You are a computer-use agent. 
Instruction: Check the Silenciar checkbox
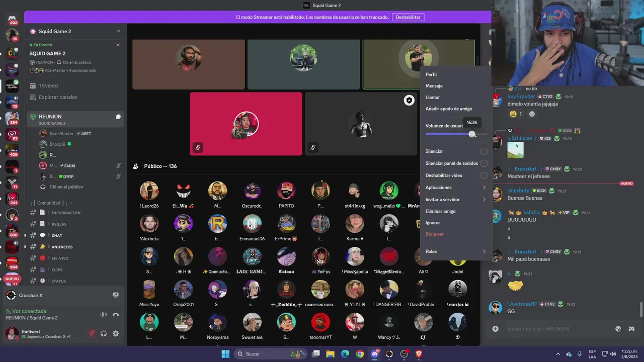(484, 151)
